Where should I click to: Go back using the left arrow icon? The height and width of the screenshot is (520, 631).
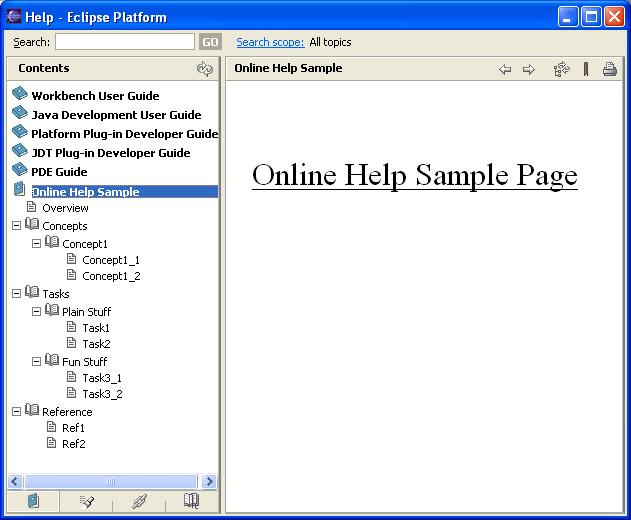(505, 70)
